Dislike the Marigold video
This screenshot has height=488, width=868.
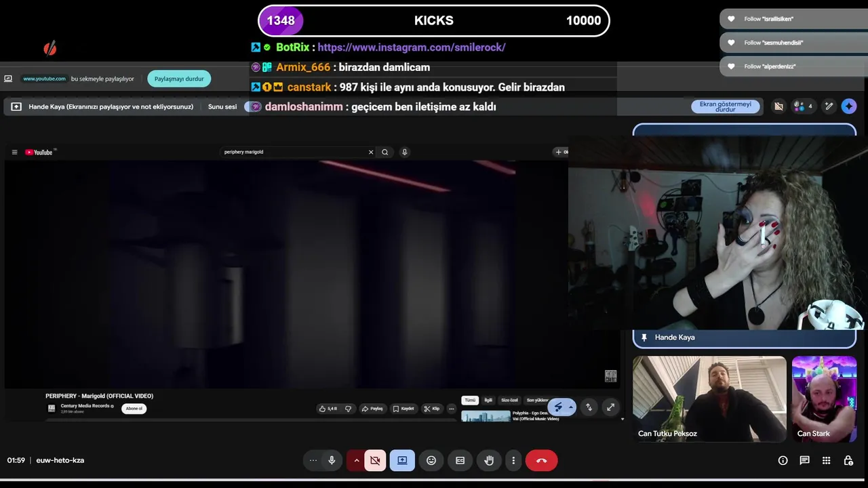[348, 409]
